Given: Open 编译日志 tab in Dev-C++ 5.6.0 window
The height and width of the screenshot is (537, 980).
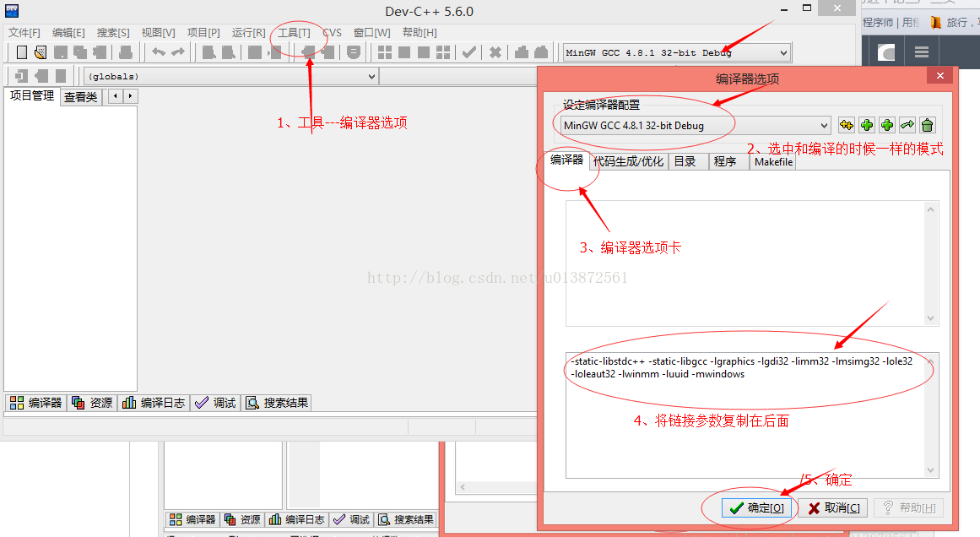Looking at the screenshot, I should [x=154, y=403].
